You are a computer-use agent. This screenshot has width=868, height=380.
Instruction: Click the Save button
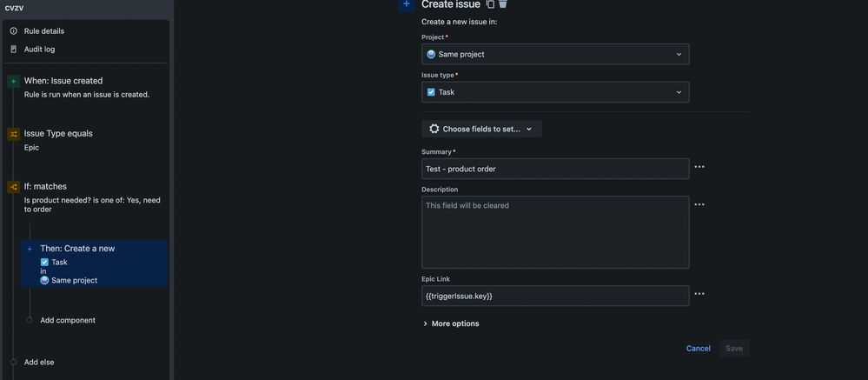pos(734,349)
